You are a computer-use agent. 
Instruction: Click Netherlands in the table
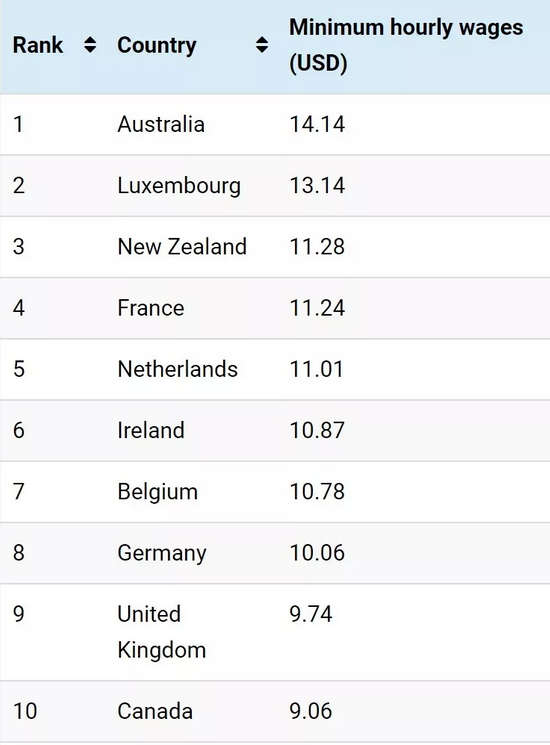pyautogui.click(x=178, y=369)
